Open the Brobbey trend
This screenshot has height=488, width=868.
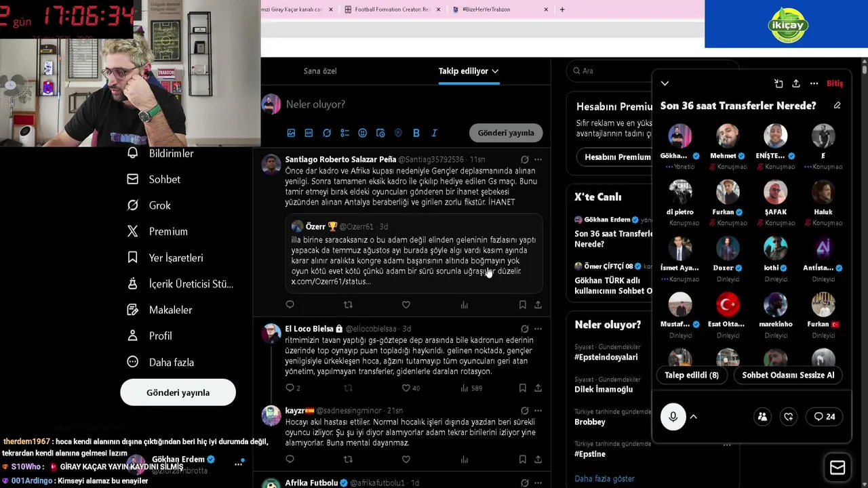tap(589, 422)
